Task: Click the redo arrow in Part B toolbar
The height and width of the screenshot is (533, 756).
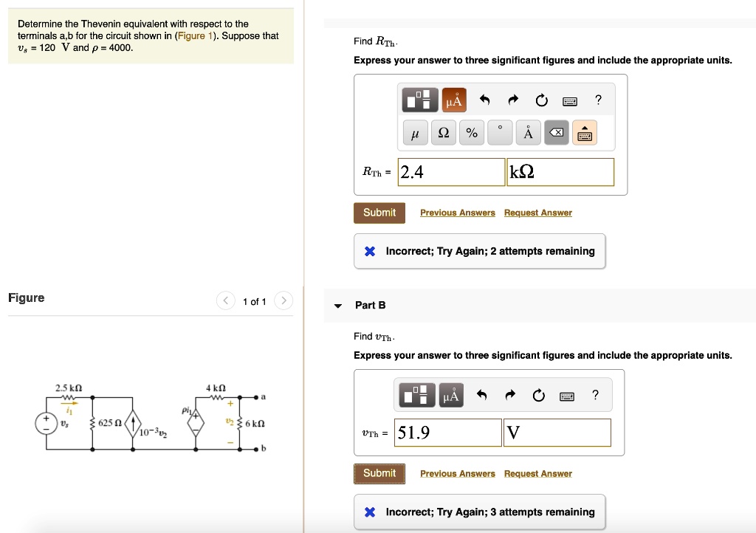Action: (509, 395)
